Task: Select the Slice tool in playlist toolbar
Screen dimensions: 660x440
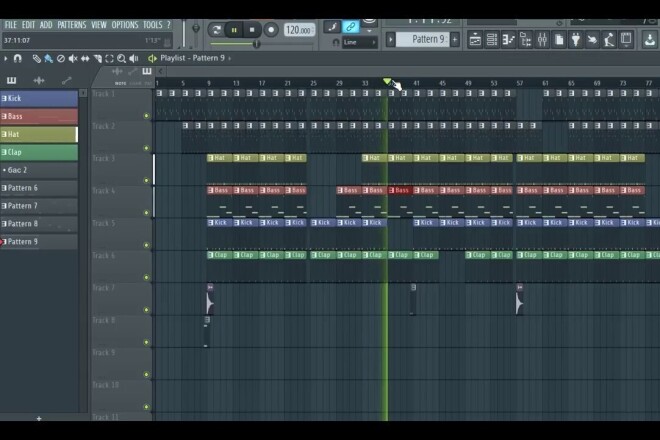Action: point(97,59)
